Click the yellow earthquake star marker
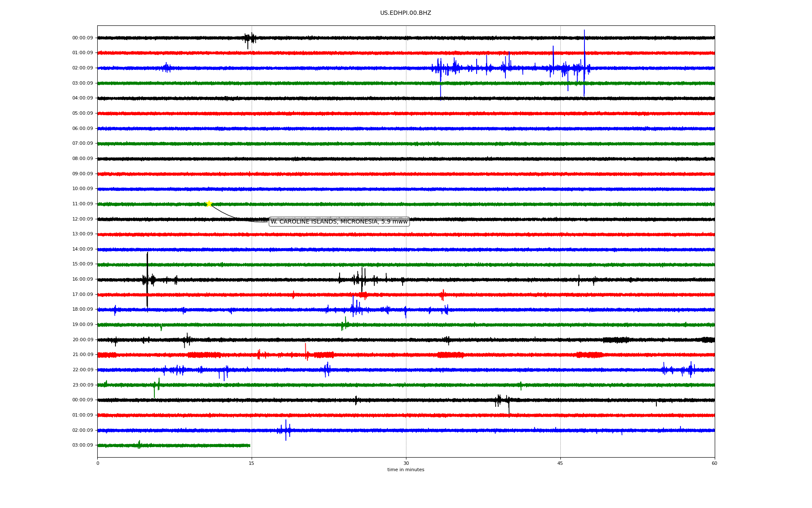This screenshot has height=508, width=812. click(x=209, y=204)
